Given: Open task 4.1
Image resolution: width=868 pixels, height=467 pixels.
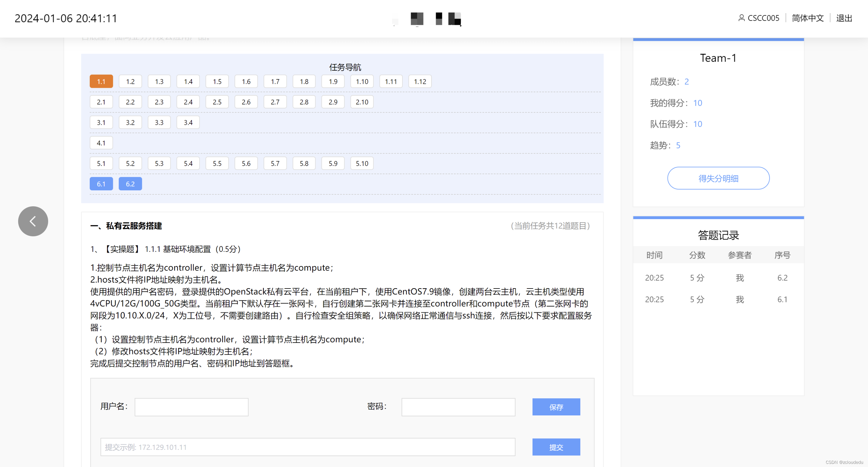Looking at the screenshot, I should [x=101, y=143].
